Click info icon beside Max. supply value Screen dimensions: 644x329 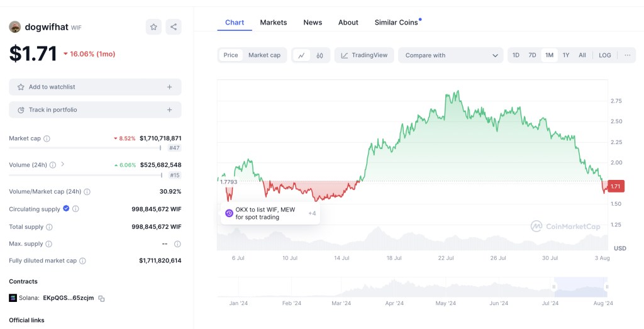[177, 244]
